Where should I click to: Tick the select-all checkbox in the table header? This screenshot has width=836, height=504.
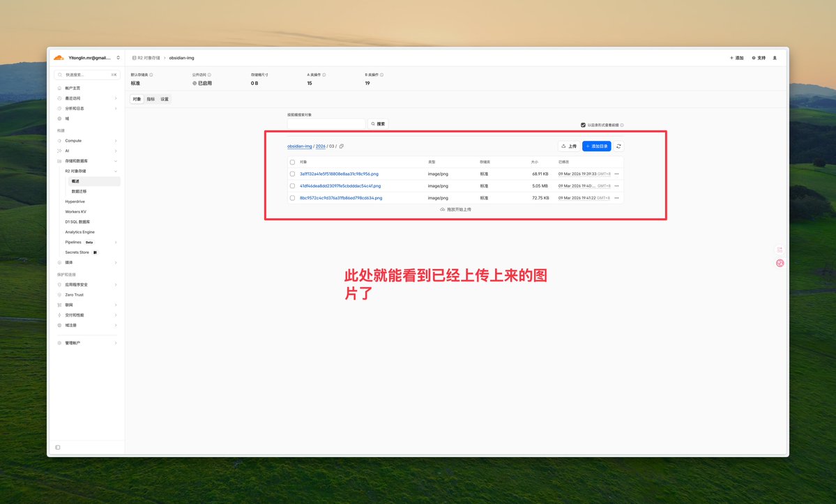pyautogui.click(x=292, y=162)
